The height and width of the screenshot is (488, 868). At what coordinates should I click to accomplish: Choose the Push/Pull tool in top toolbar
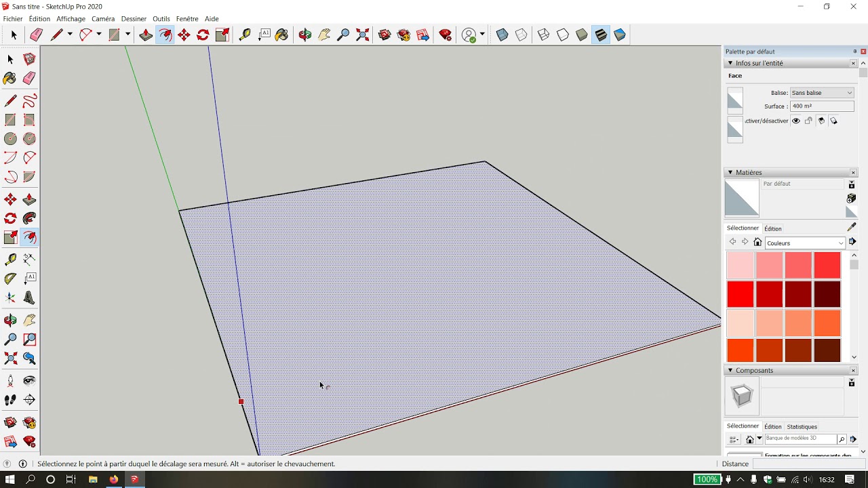(x=146, y=35)
